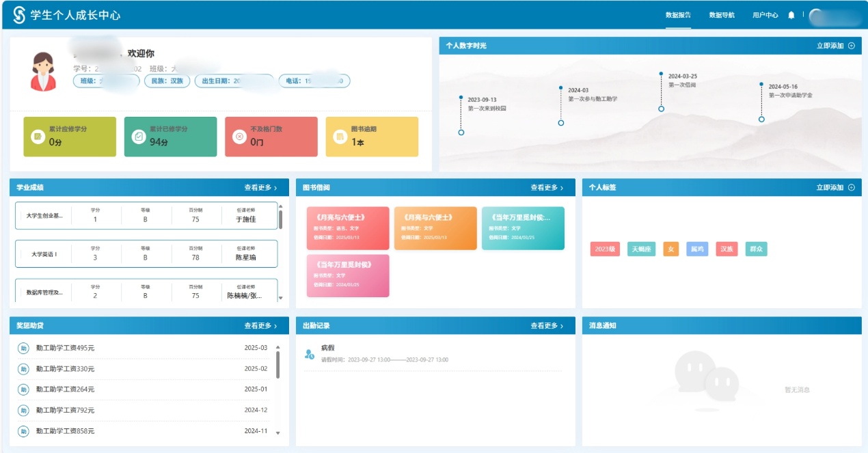868x453 pixels.
Task: Click the 病假 attendance record icon
Action: click(x=310, y=353)
